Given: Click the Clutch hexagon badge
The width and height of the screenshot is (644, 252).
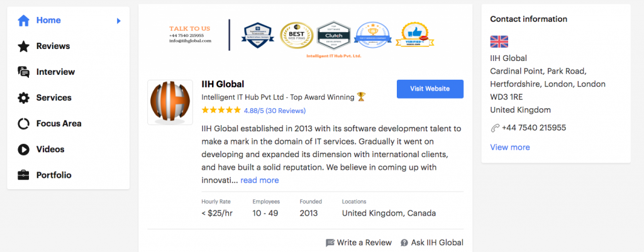Looking at the screenshot, I should tap(333, 35).
